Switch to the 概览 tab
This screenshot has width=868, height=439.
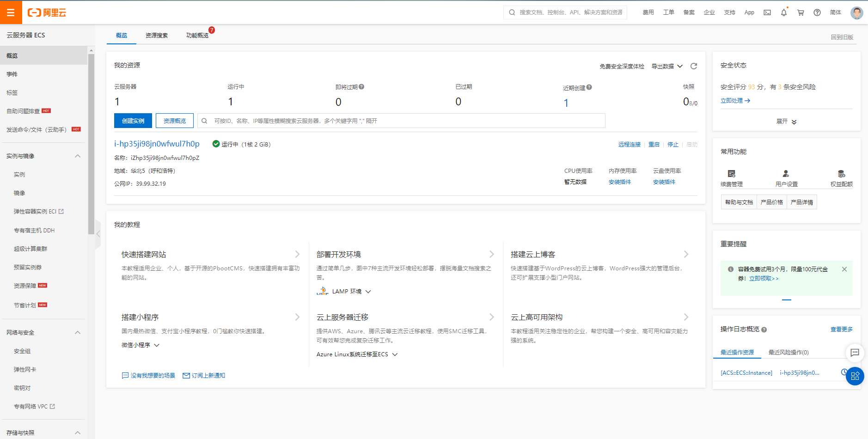(122, 35)
